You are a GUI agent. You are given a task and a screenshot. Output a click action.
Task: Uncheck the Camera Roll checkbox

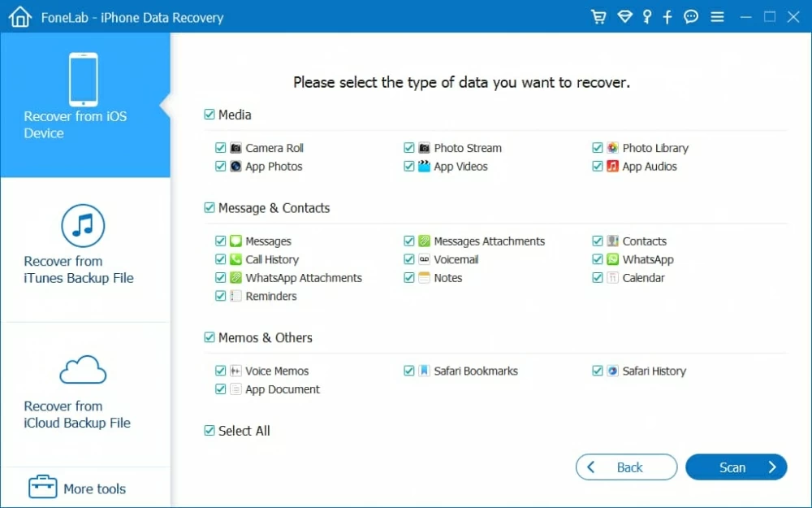click(x=220, y=148)
